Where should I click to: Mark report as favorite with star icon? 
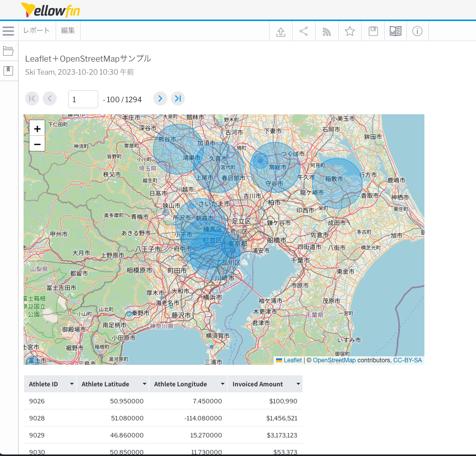click(x=350, y=31)
